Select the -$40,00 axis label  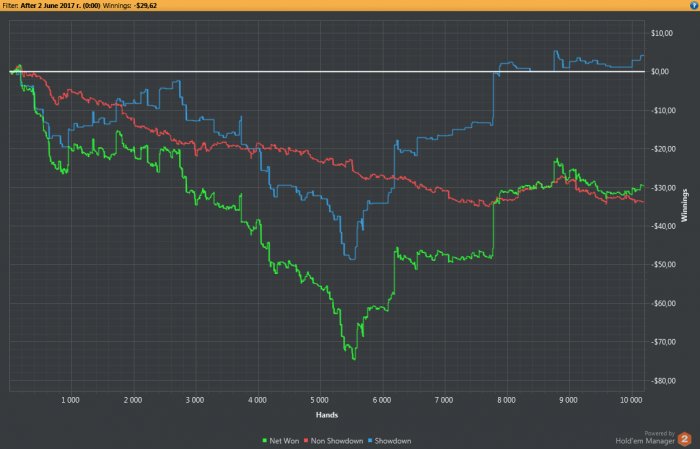(661, 226)
